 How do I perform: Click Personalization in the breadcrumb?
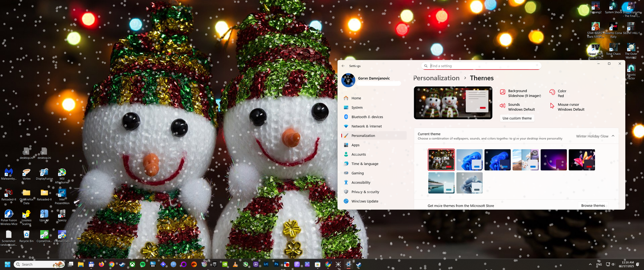[x=436, y=78]
